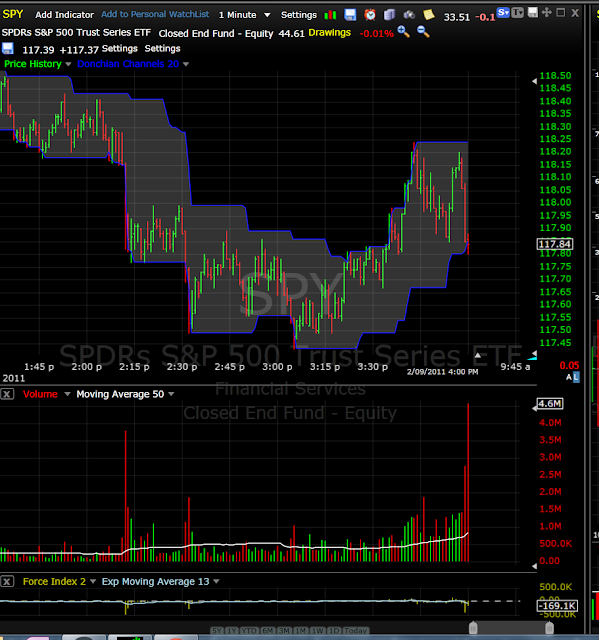Image resolution: width=599 pixels, height=640 pixels.
Task: Select the YTD range tab
Action: tap(249, 631)
